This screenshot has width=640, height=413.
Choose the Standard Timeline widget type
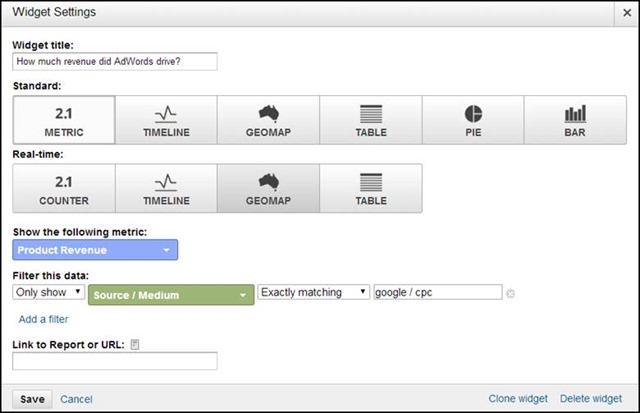click(x=166, y=120)
